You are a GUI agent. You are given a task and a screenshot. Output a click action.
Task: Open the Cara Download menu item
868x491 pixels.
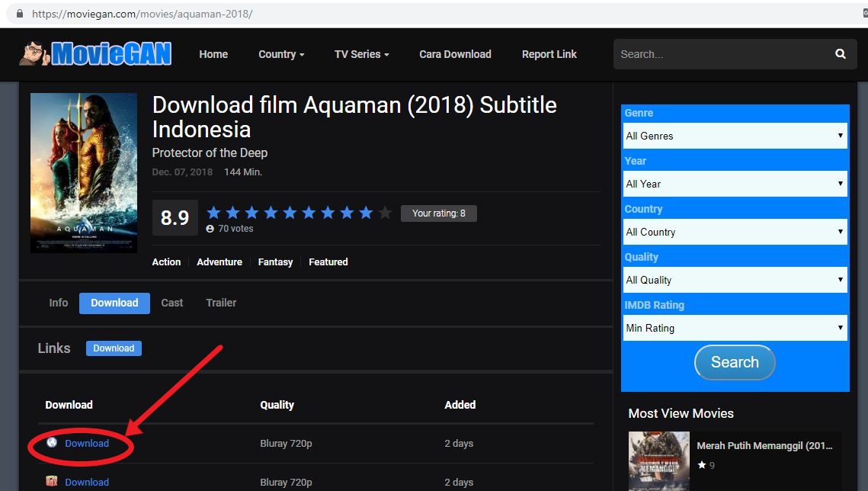click(x=455, y=53)
